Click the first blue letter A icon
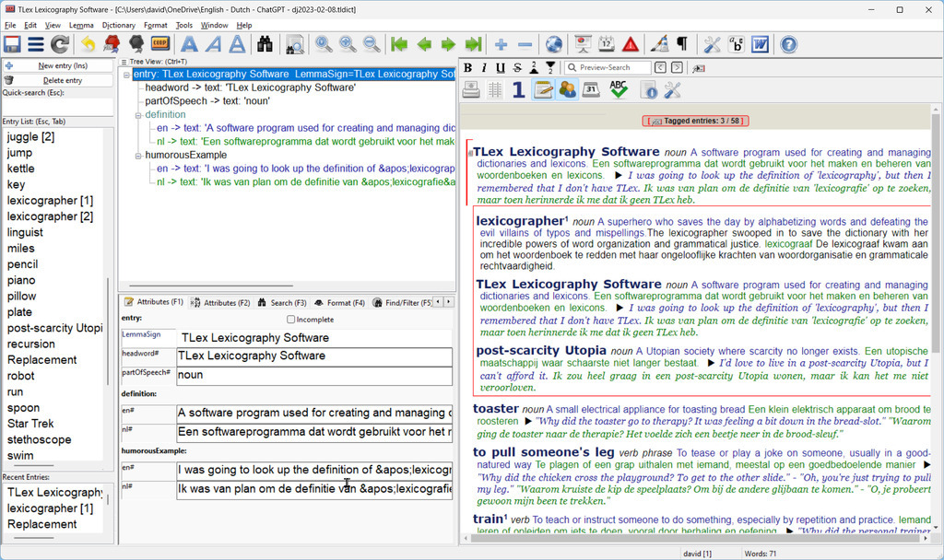This screenshot has width=944, height=560. (x=190, y=44)
